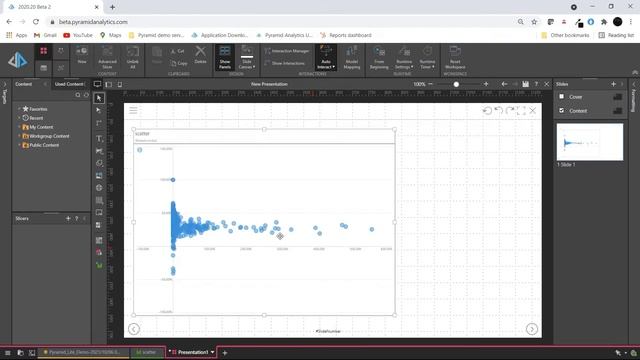This screenshot has height=360, width=640.
Task: Toggle the Cover checkbox in Slides panel
Action: pos(562,96)
